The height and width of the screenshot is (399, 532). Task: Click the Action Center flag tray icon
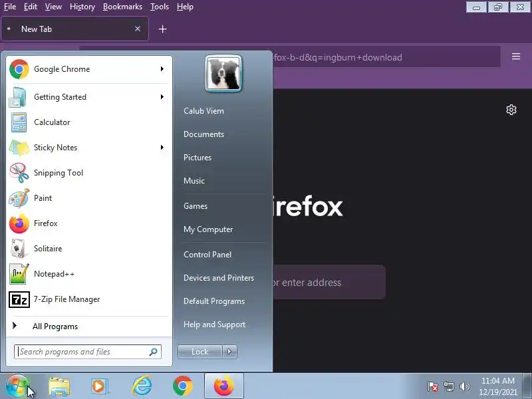[433, 386]
